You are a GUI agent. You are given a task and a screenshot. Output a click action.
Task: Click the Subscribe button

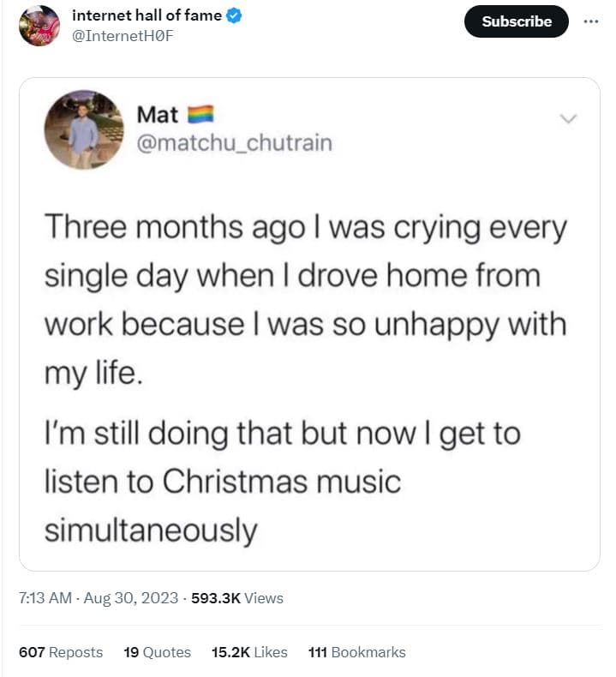point(517,21)
